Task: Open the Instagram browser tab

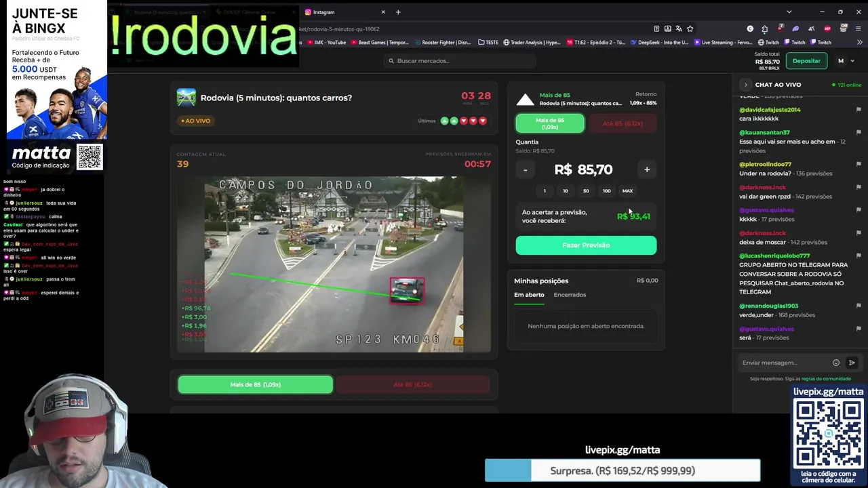Action: 344,12
